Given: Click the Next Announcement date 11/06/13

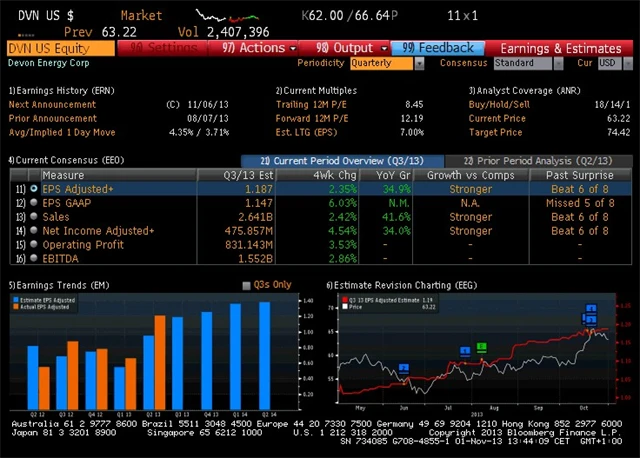Looking at the screenshot, I should click(208, 104).
